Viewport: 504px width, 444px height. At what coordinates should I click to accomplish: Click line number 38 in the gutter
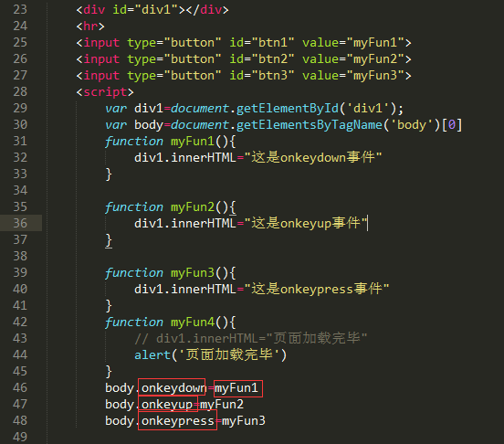click(x=20, y=256)
